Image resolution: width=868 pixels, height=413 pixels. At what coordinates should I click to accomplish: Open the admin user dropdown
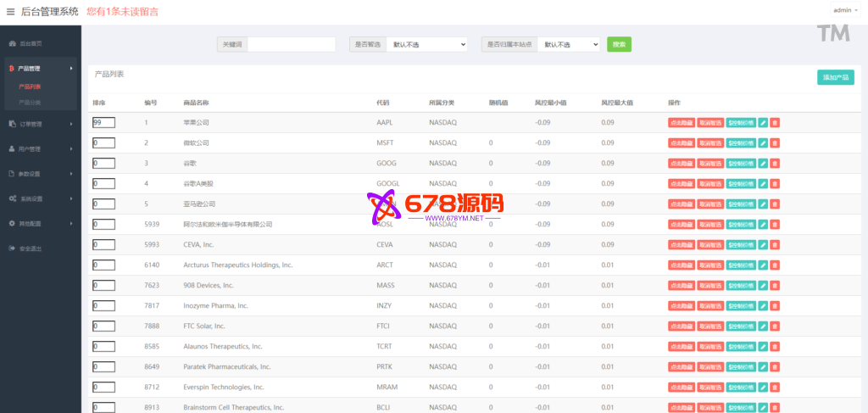[x=844, y=10]
